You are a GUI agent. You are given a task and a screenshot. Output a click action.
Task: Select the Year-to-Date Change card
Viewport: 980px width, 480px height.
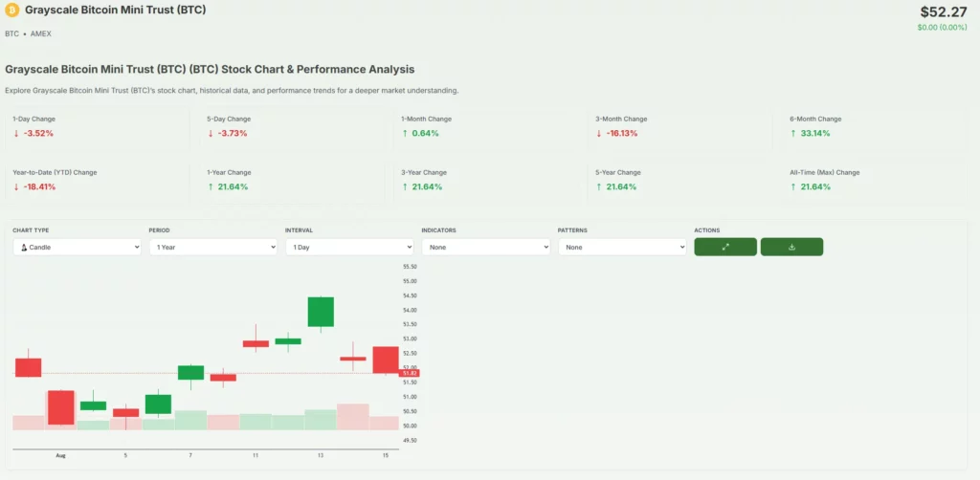(96, 180)
